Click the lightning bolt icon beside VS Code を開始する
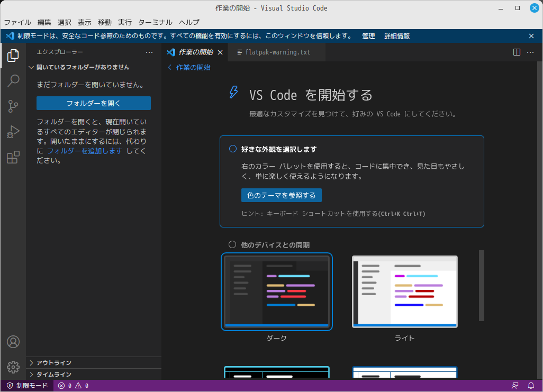 (x=234, y=92)
